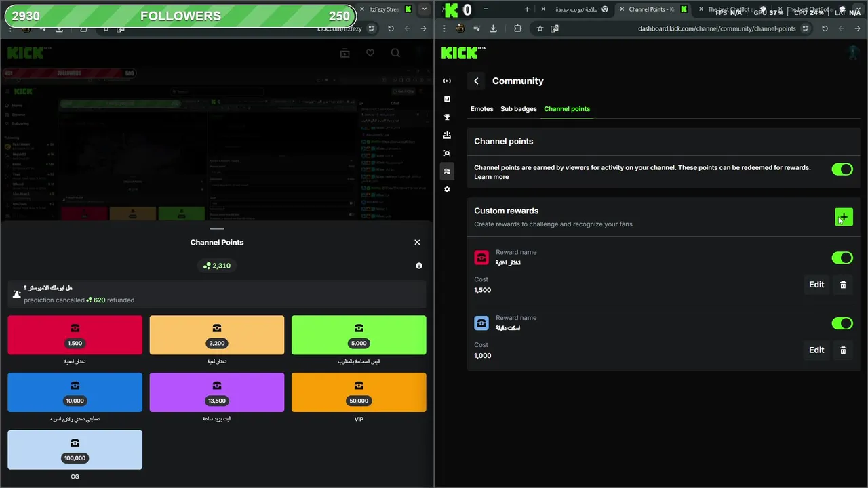Toggle off the 1,500 cost reward
Viewport: 868px width, 488px height.
coord(842,258)
